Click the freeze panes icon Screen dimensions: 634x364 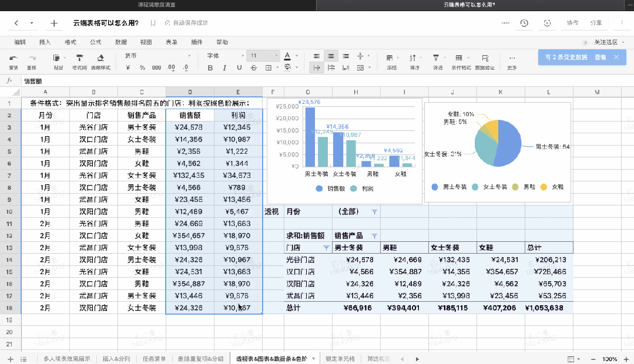[391, 58]
